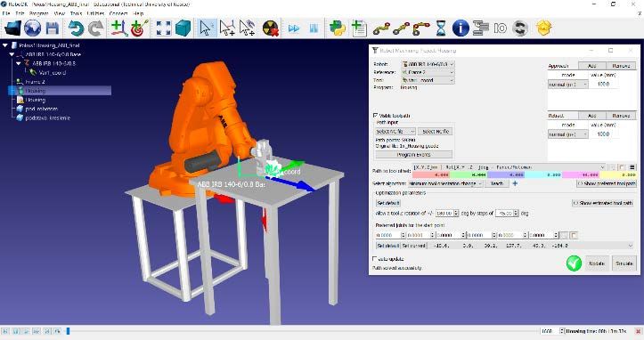This screenshot has height=340, width=644.
Task: Click the Simulate button
Action: pyautogui.click(x=624, y=263)
